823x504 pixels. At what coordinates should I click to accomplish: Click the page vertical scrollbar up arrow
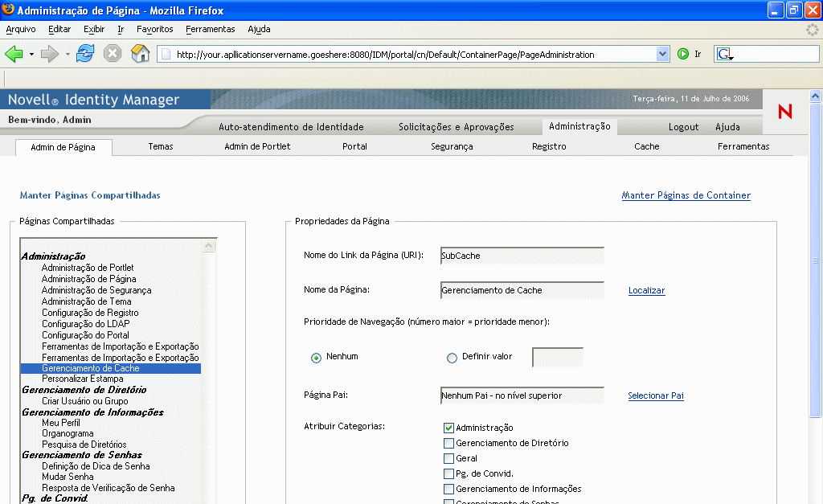click(815, 96)
